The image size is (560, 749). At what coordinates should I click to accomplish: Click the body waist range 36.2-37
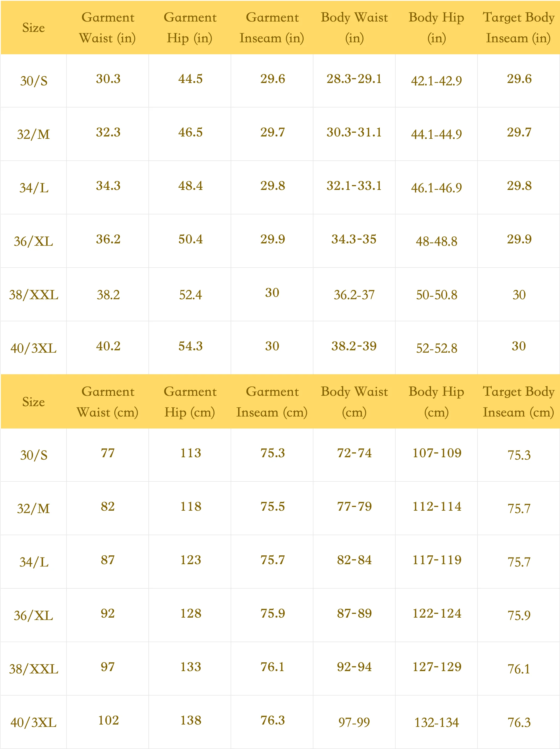[x=354, y=295]
